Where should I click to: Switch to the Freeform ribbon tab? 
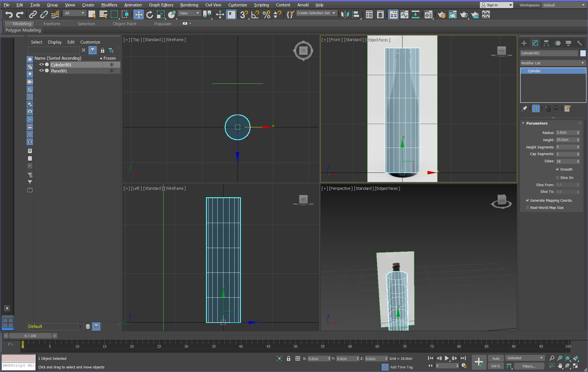[52, 24]
